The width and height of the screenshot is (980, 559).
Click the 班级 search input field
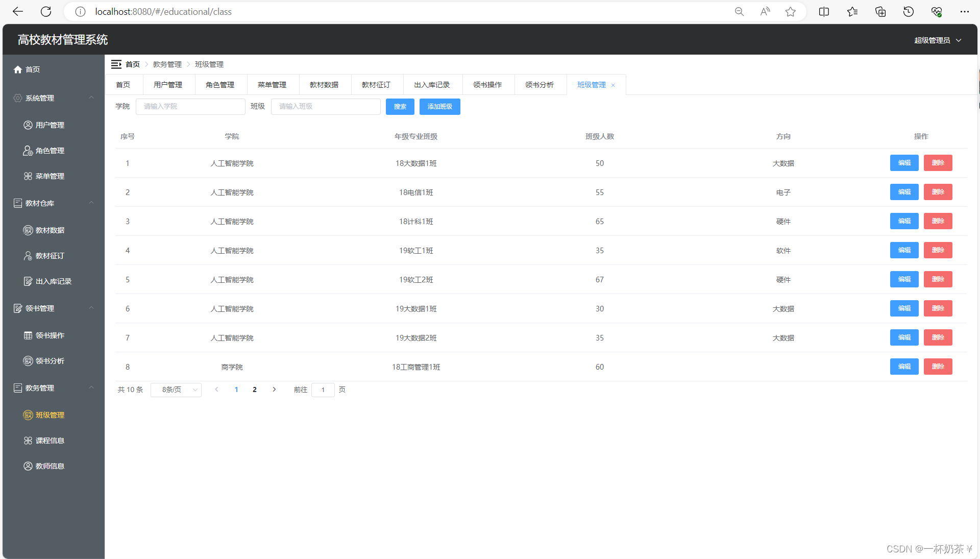326,107
